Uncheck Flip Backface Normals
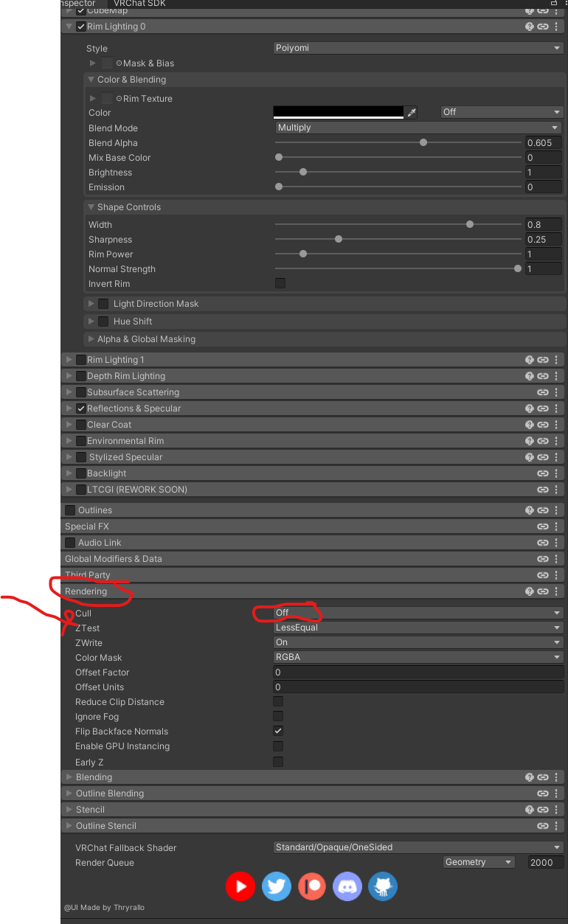This screenshot has width=568, height=924. click(278, 731)
